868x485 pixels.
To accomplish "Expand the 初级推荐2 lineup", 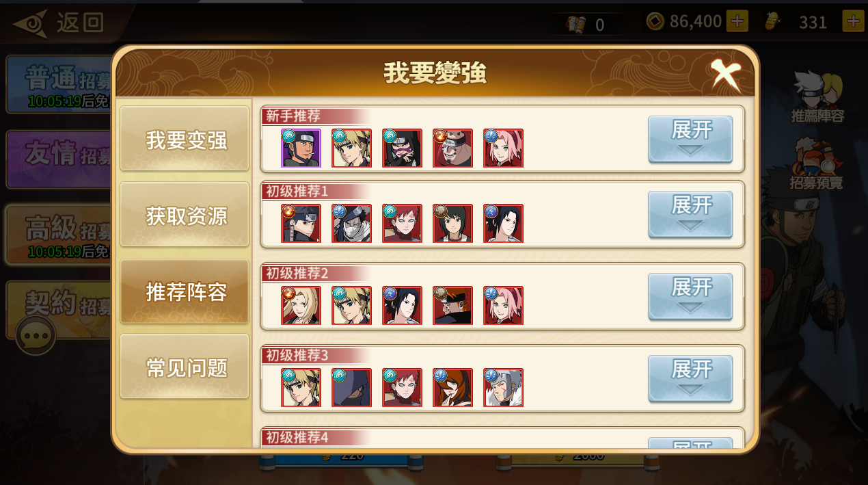I will point(690,297).
